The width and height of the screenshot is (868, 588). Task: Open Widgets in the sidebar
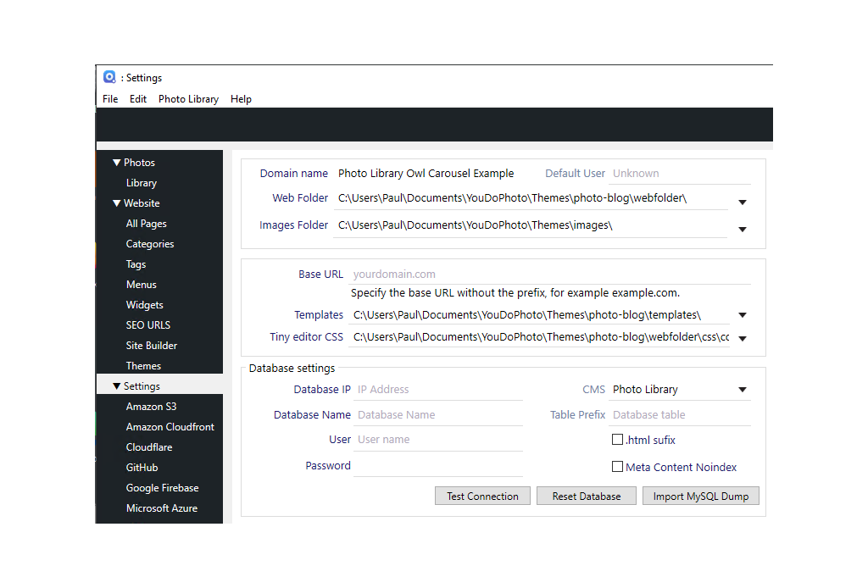[144, 305]
